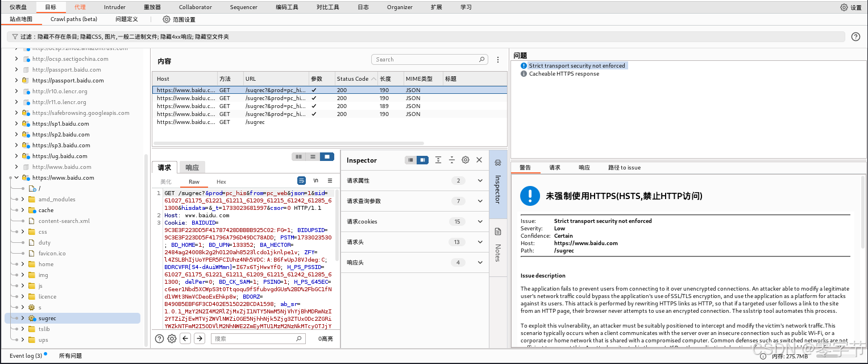Image resolution: width=868 pixels, height=364 pixels.
Task: Expand all Inspector sections icon
Action: click(438, 160)
